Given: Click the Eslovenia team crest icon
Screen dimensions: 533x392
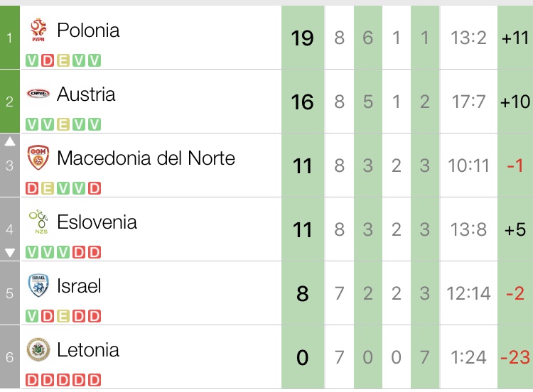Looking at the screenshot, I should [x=38, y=222].
